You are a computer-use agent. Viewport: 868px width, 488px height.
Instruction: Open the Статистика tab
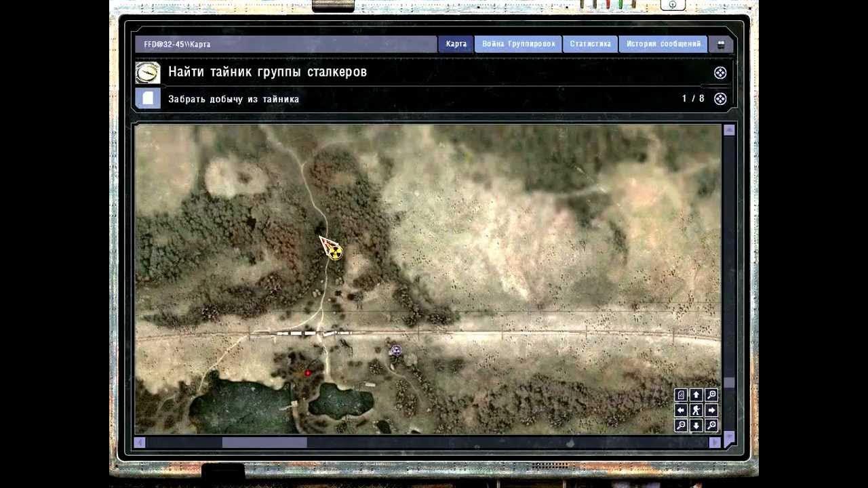[590, 44]
